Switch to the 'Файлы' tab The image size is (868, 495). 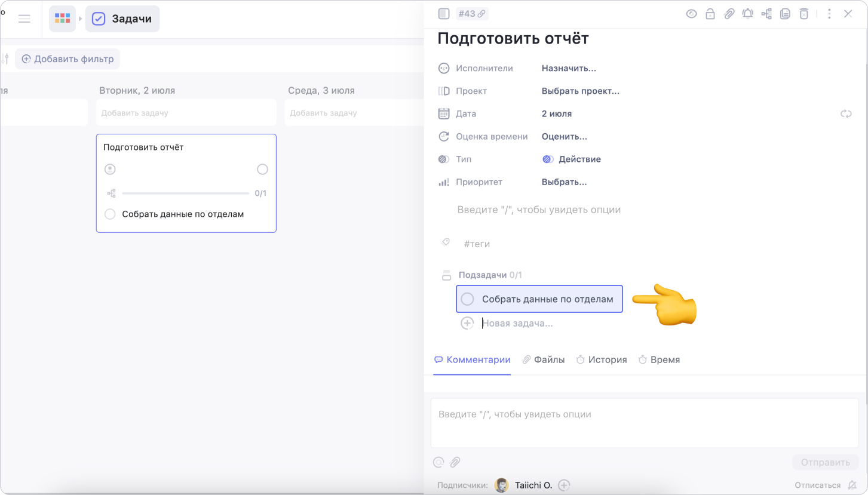(x=543, y=360)
